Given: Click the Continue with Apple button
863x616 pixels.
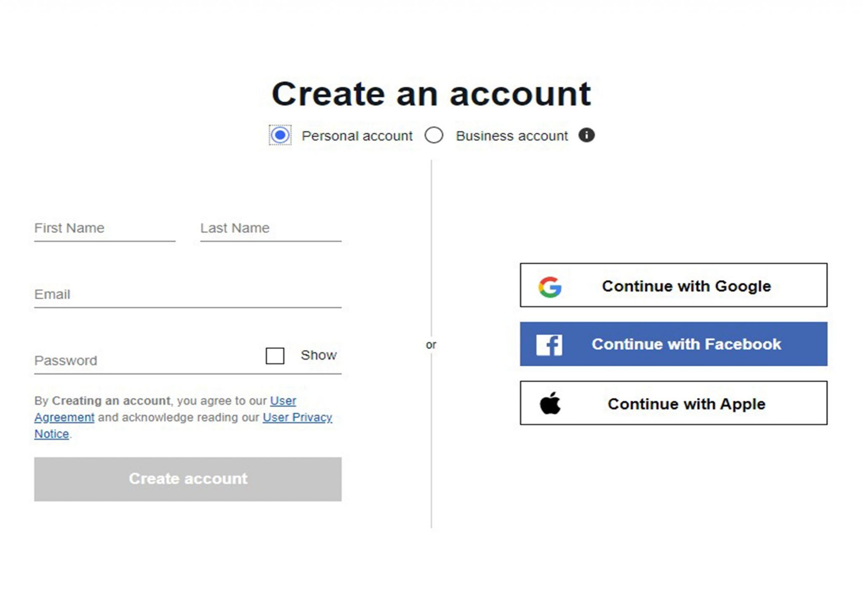Looking at the screenshot, I should [x=673, y=403].
